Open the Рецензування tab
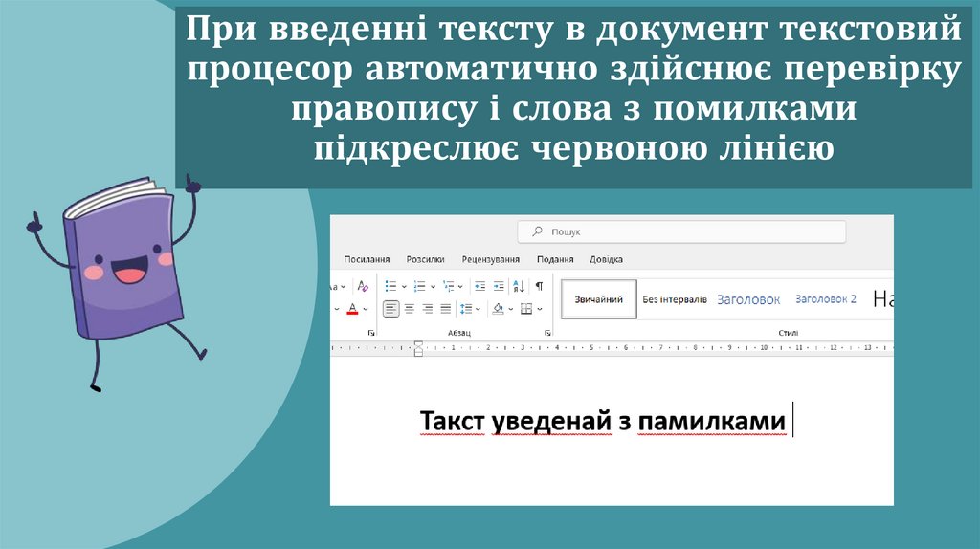980x549 pixels. [491, 259]
